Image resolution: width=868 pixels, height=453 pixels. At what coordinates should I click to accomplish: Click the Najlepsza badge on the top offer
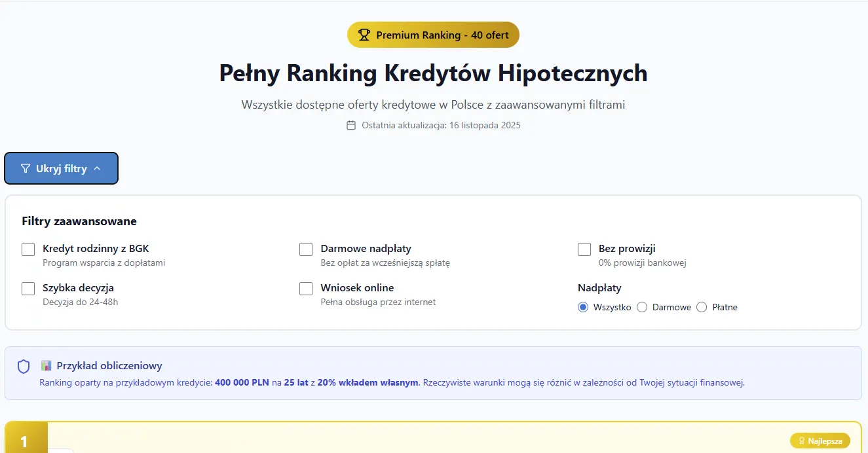coord(820,441)
